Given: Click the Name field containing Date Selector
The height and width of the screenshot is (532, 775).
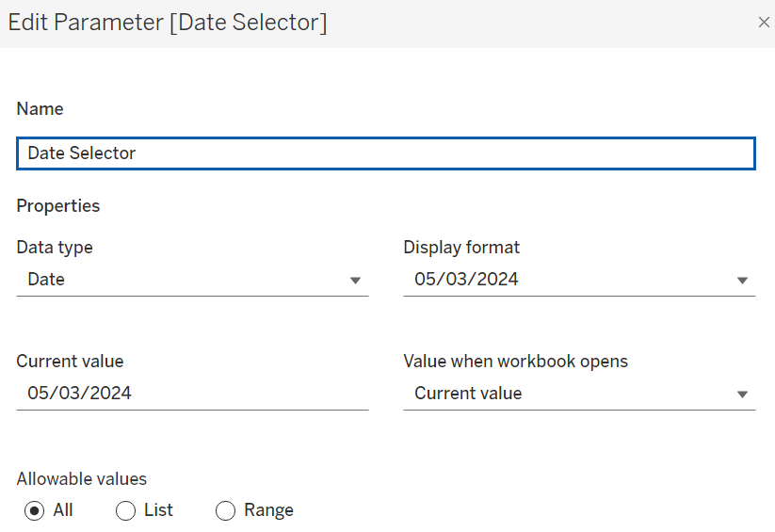Looking at the screenshot, I should (x=385, y=153).
